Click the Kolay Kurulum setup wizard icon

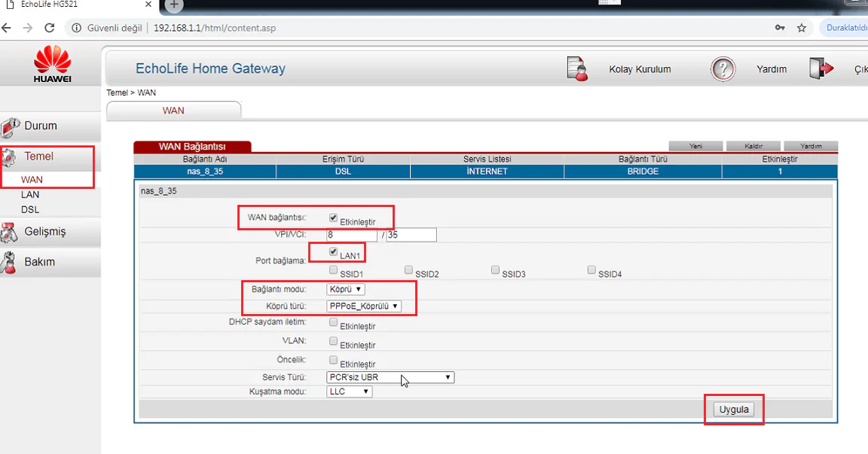(576, 69)
